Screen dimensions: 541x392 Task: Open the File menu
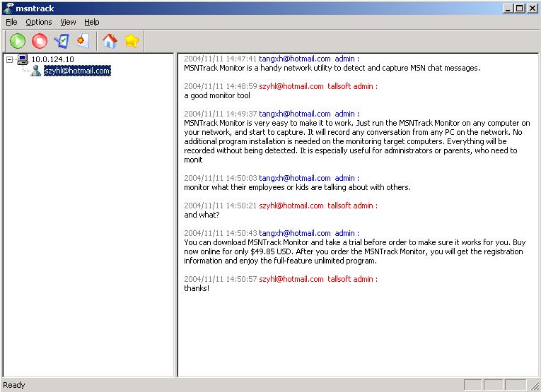click(x=11, y=22)
